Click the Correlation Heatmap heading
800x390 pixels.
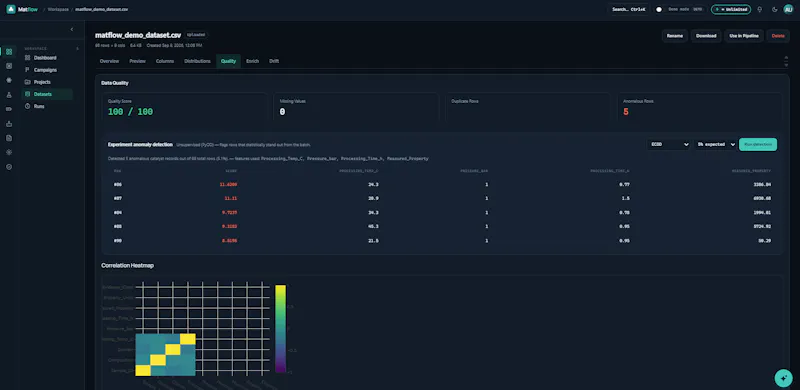pyautogui.click(x=128, y=265)
